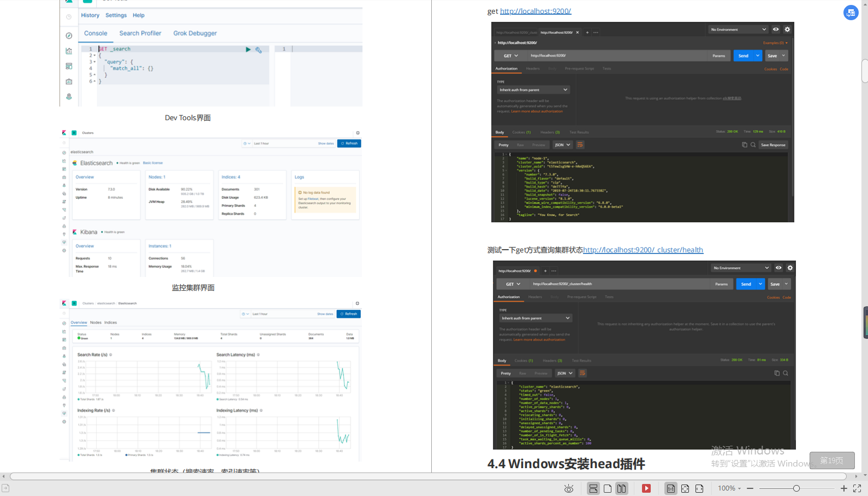Click the horizontal scrollbar track
This screenshot has width=868, height=496.
point(427,476)
